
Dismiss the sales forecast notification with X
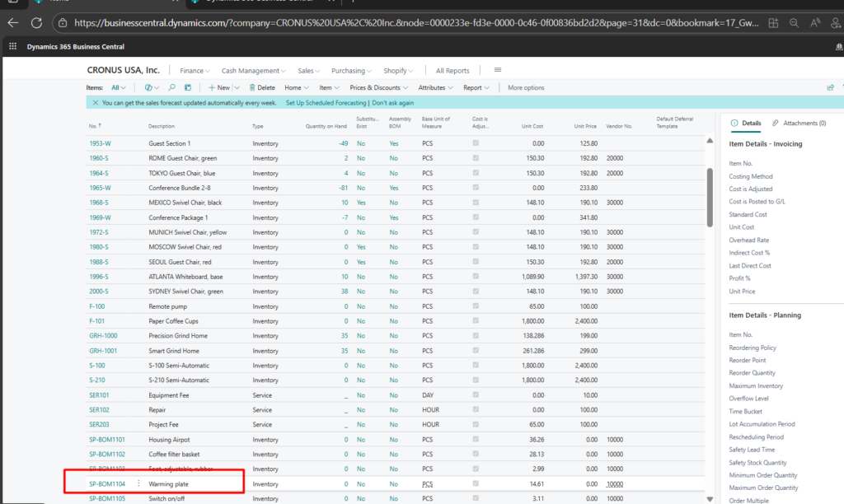pos(95,103)
